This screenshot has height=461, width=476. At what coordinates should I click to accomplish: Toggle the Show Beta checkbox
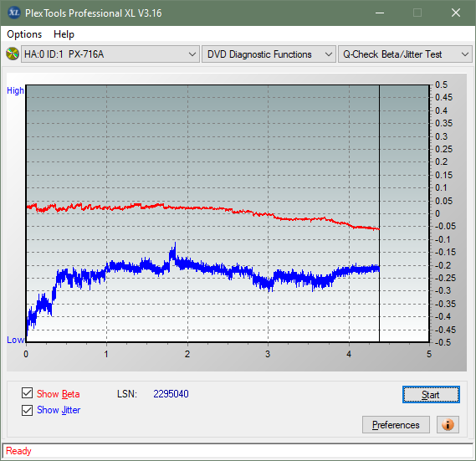tap(27, 393)
